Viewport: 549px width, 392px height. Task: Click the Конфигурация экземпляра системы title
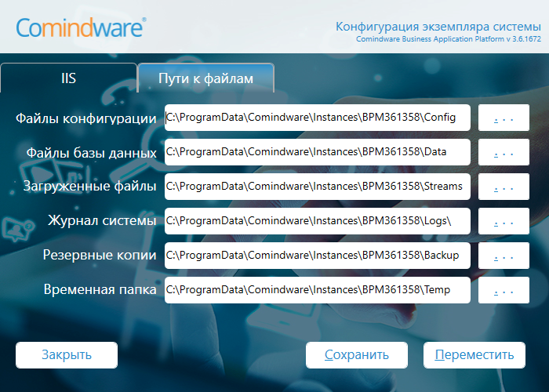(438, 27)
